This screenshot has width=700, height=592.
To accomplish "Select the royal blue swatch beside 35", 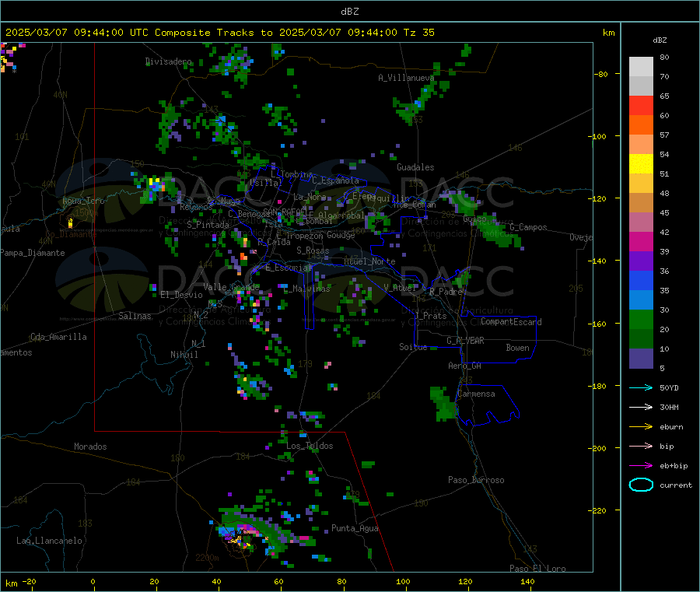I will (641, 280).
